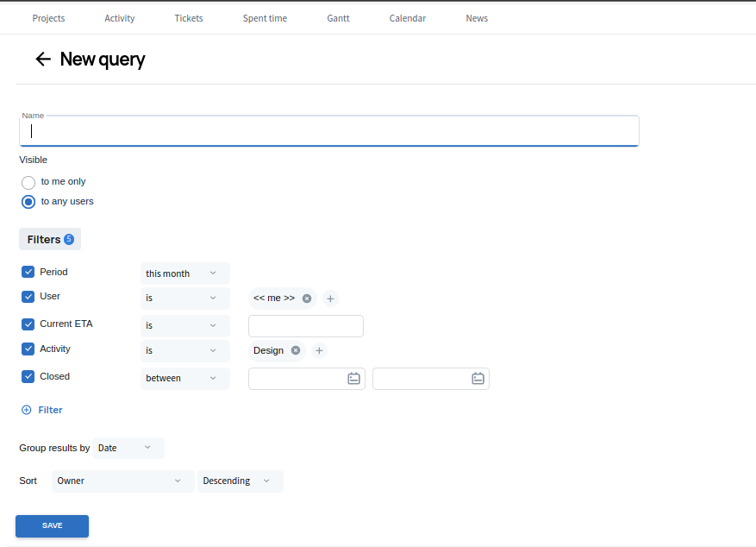Remove the Design activity chip
The height and width of the screenshot is (547, 756).
click(296, 350)
